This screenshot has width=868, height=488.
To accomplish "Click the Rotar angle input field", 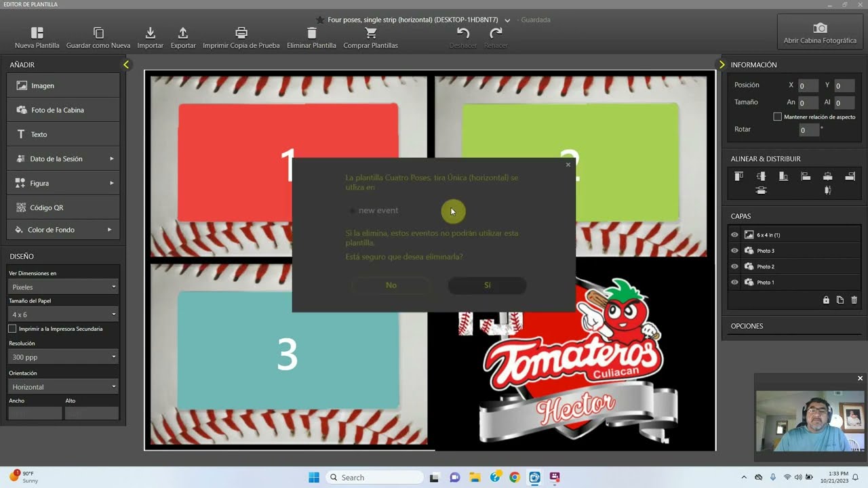I will coord(808,130).
